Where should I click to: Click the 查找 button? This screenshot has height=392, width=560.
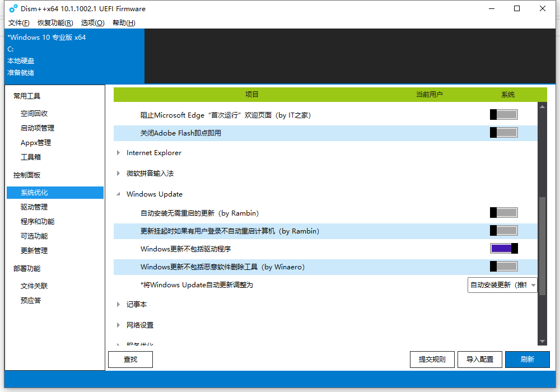point(130,359)
